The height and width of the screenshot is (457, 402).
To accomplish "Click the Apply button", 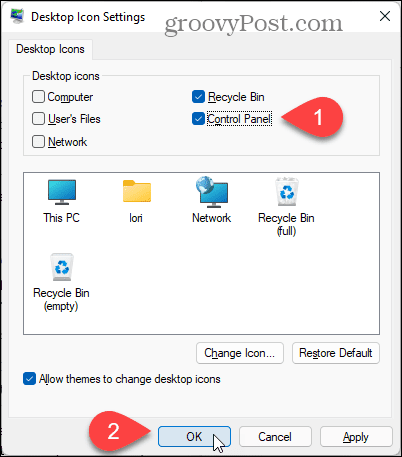I will (356, 436).
